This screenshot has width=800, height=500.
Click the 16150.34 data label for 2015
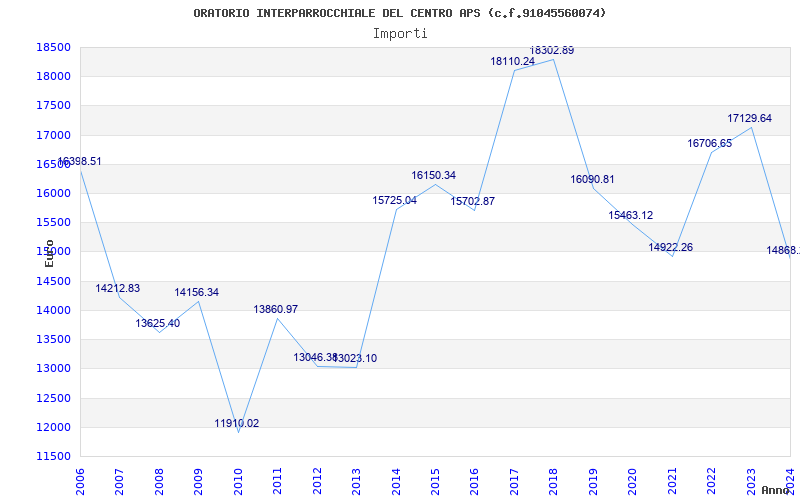(434, 176)
